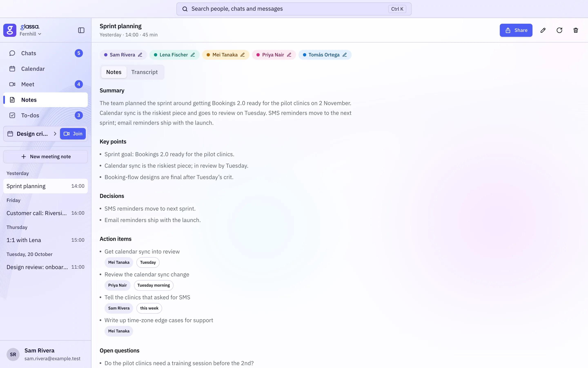The image size is (588, 368).
Task: Create a New meeting note
Action: [x=46, y=156]
